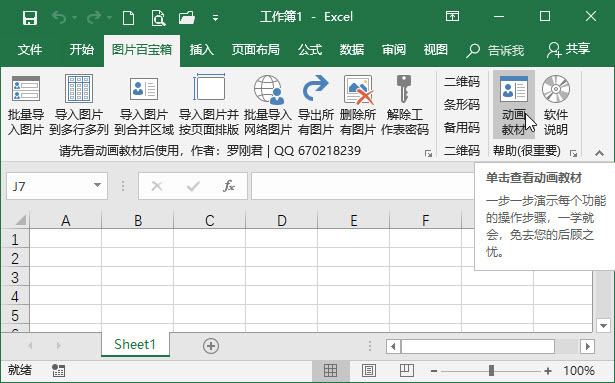Click 软件说明 disc icon

click(556, 89)
